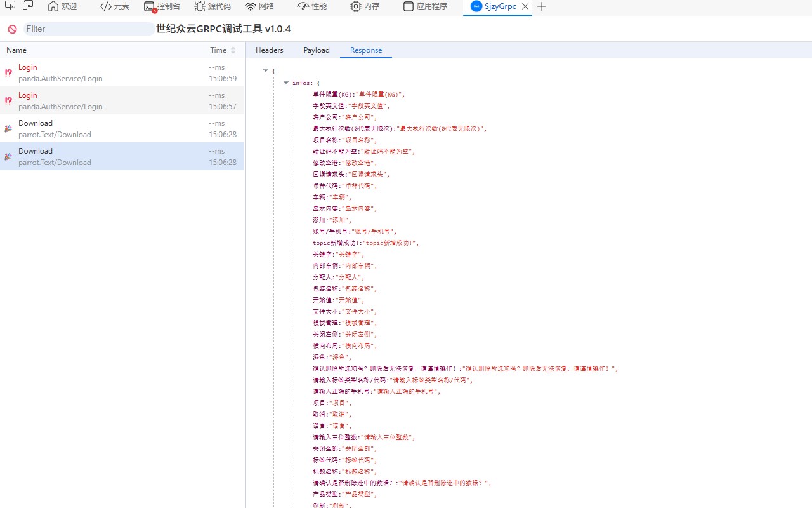This screenshot has width=812, height=508.
Task: Click the 字段英文值 entry
Action: pyautogui.click(x=351, y=106)
